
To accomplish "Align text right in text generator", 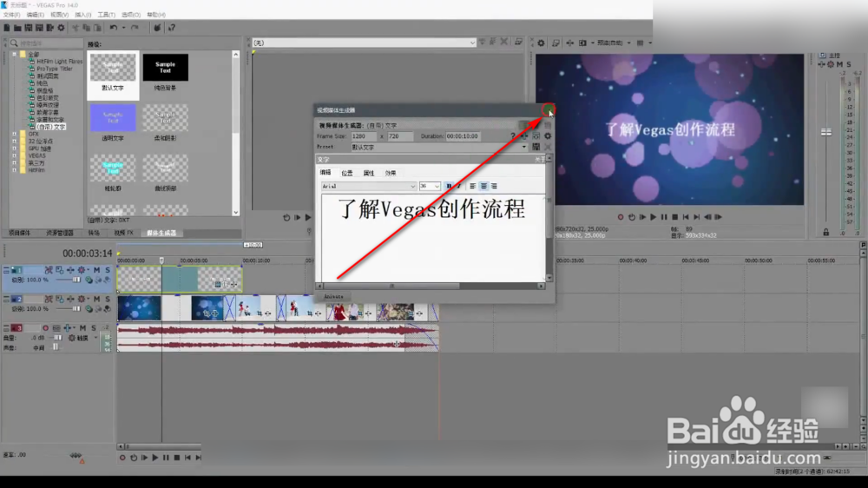I will point(494,186).
